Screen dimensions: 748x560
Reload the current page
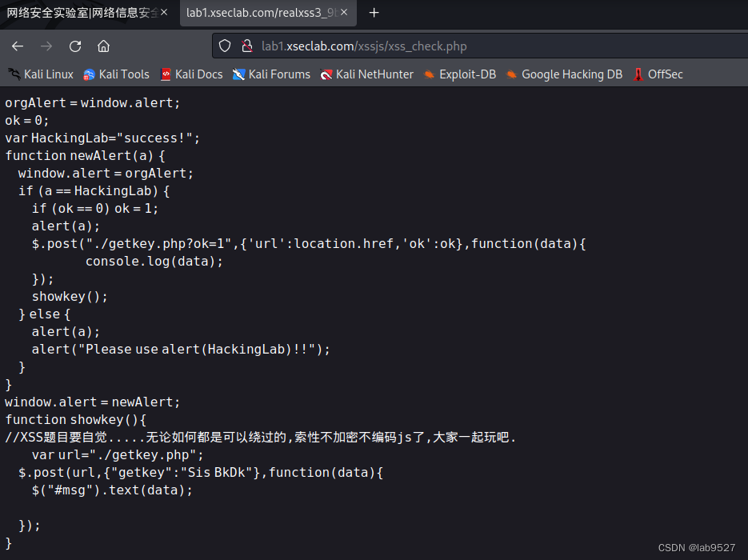pos(75,46)
